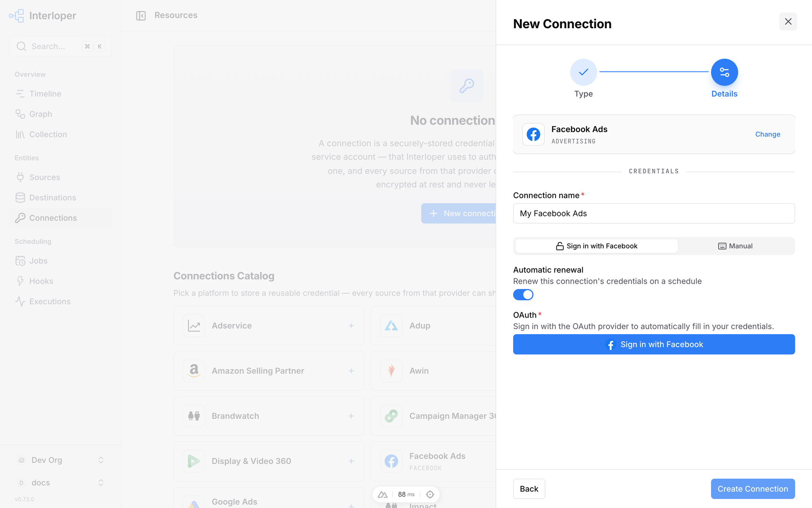Screen dimensions: 812x508
Task: Click the Campaign Manager 360 logo
Action: (391, 416)
